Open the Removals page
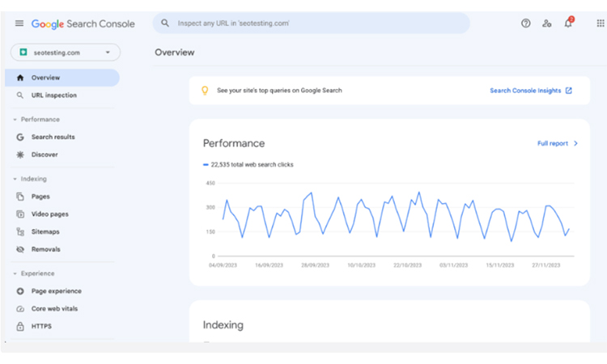Image resolution: width=607 pixels, height=364 pixels. click(x=45, y=249)
